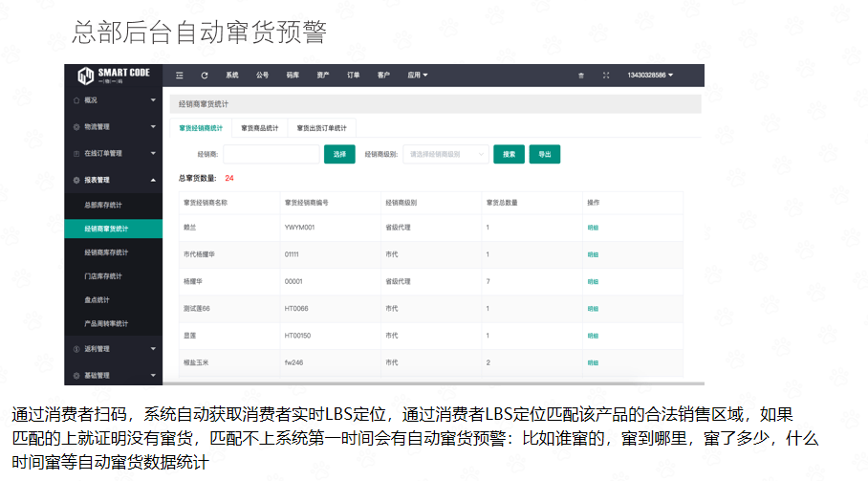Click the refresh icon in top bar
The width and height of the screenshot is (868, 481).
tap(204, 75)
